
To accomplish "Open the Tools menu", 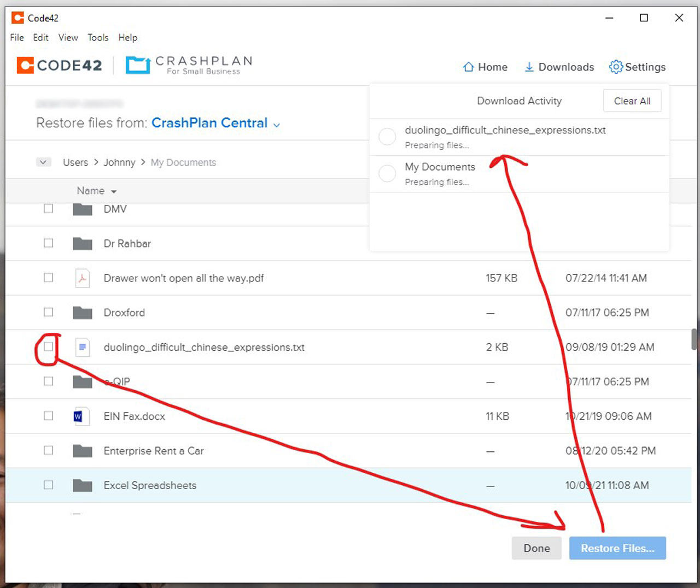I will pos(98,38).
